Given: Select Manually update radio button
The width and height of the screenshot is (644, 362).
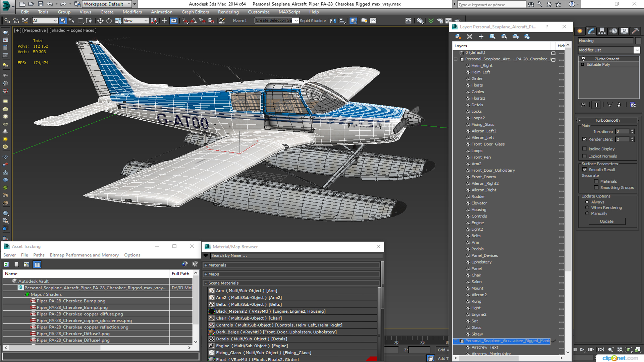Looking at the screenshot, I should 587,213.
